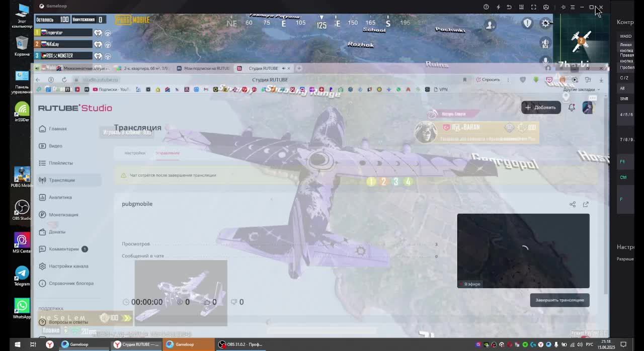
Task: Click the browser bookmark flag icon
Action: point(464,80)
